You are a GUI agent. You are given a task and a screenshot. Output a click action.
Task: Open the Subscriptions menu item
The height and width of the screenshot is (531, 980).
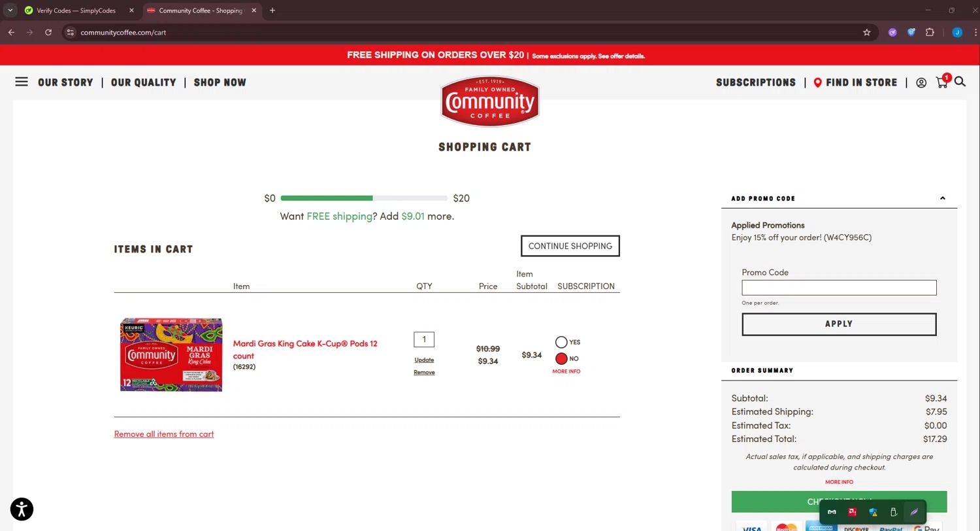pos(755,82)
